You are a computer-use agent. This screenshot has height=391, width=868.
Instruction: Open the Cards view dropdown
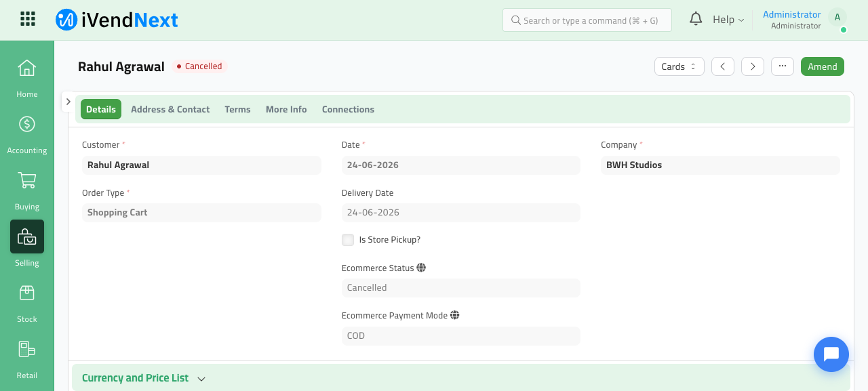[x=679, y=66]
